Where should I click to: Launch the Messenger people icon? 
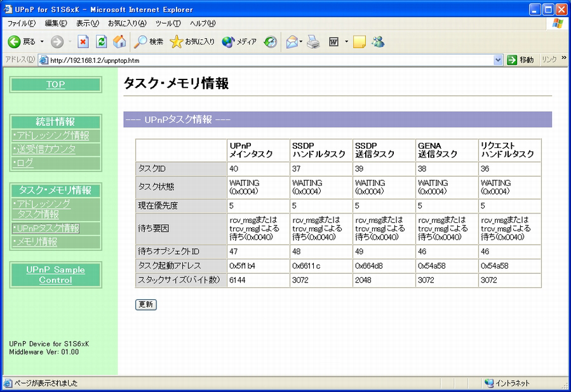point(378,42)
